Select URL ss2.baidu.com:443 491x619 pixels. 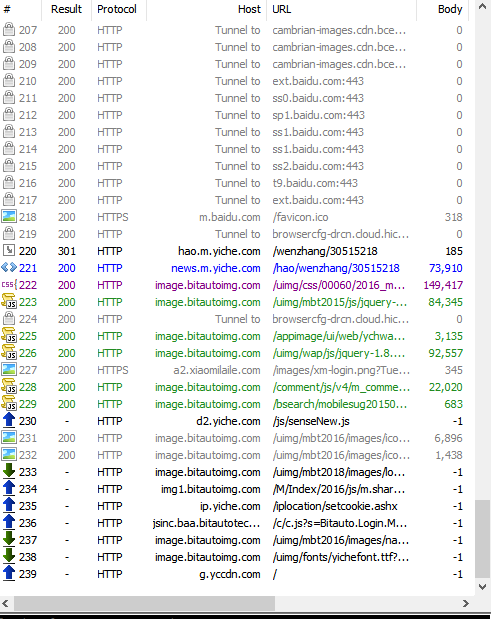318,166
